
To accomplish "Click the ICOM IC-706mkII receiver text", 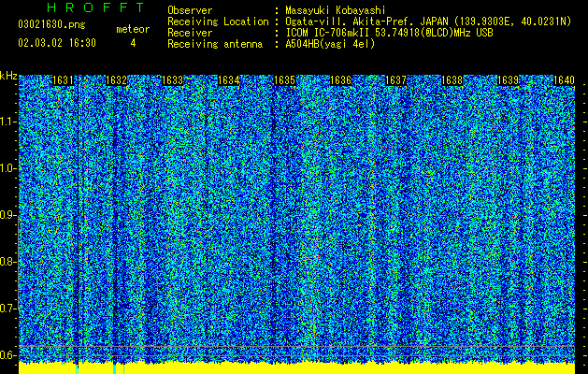I will [x=389, y=33].
